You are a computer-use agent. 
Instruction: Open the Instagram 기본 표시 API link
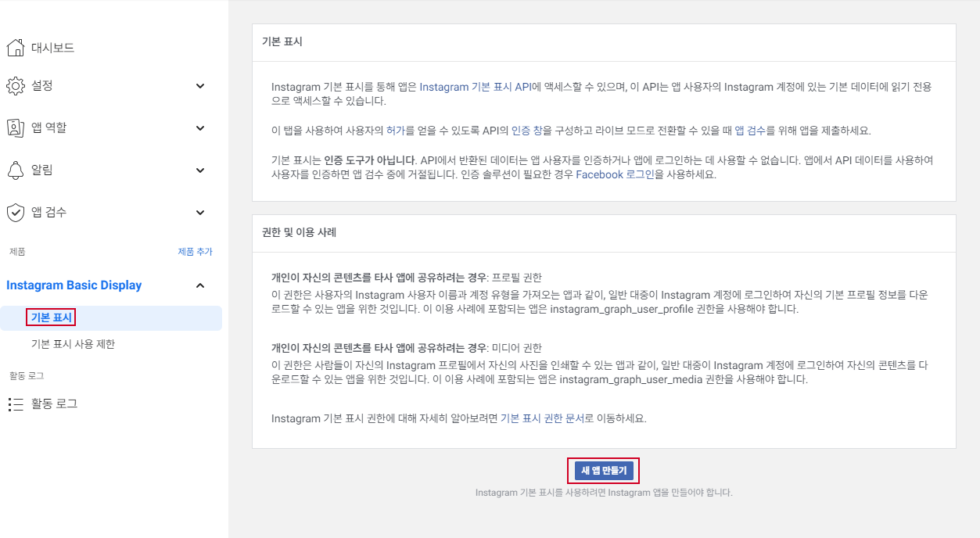click(476, 87)
